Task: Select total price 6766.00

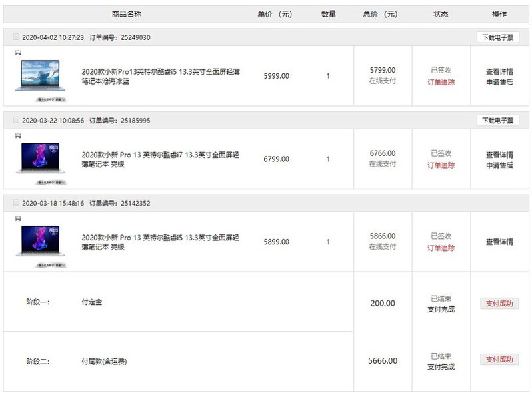Action: pyautogui.click(x=383, y=153)
